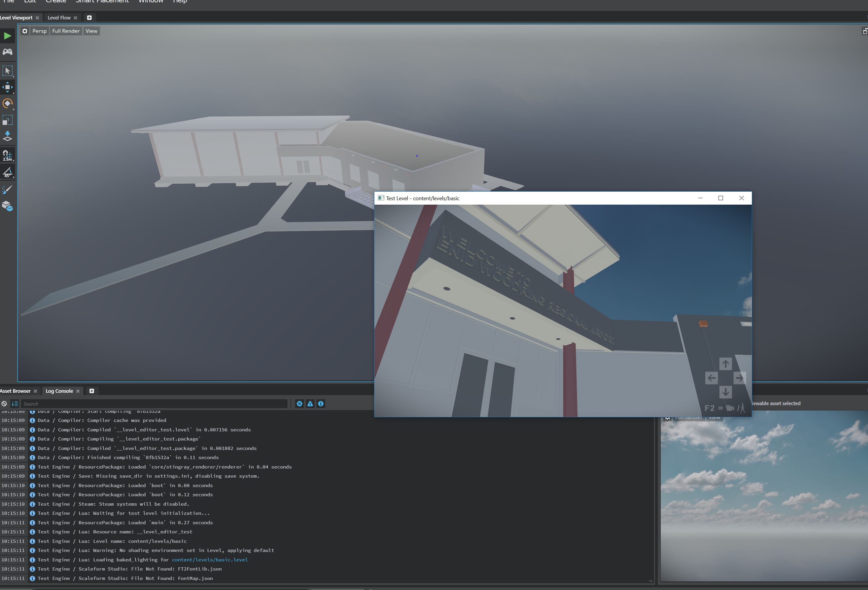Switch to the Level Flow tab
The width and height of the screenshot is (868, 590).
pos(59,18)
